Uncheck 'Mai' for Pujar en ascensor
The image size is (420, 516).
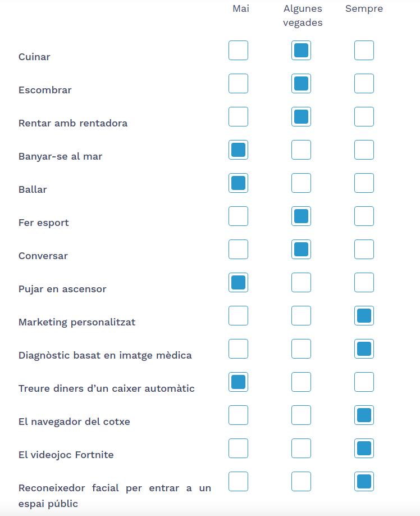238,283
